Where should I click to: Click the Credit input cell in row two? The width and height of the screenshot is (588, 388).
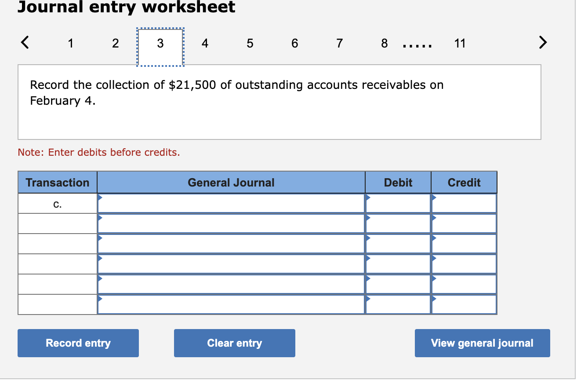[x=464, y=223]
